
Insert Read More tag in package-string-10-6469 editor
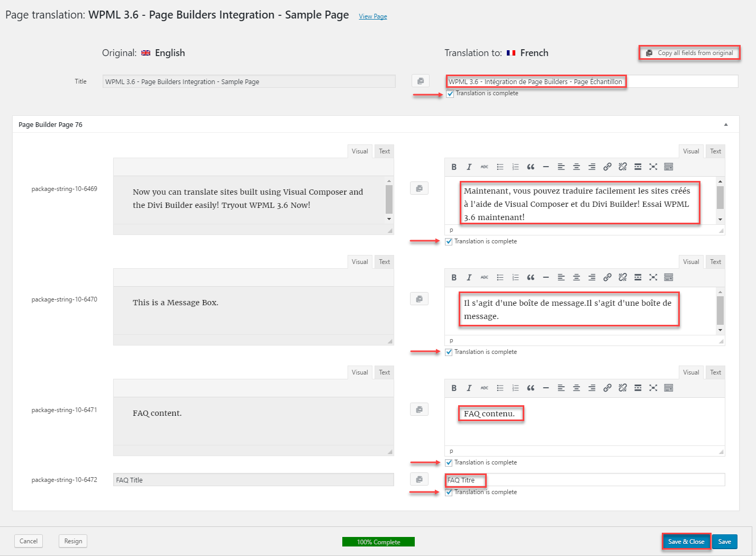638,167
